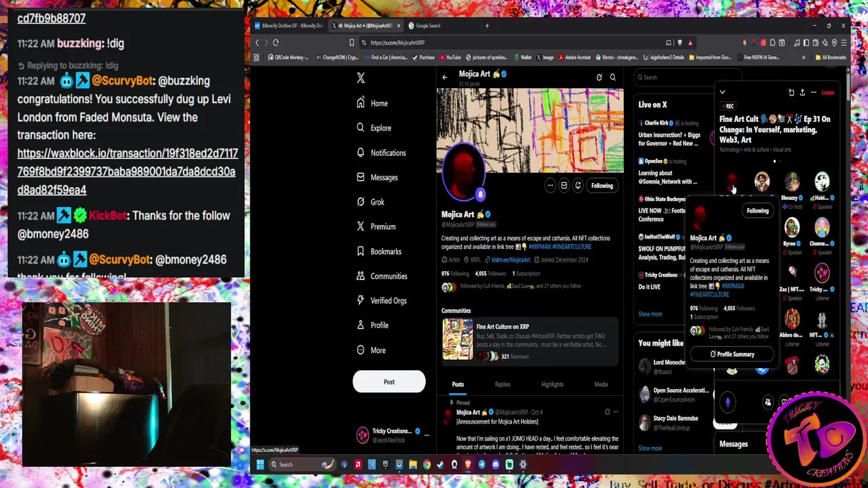Screen dimensions: 868x488
Task: Click the Space share icon
Action: 802,92
